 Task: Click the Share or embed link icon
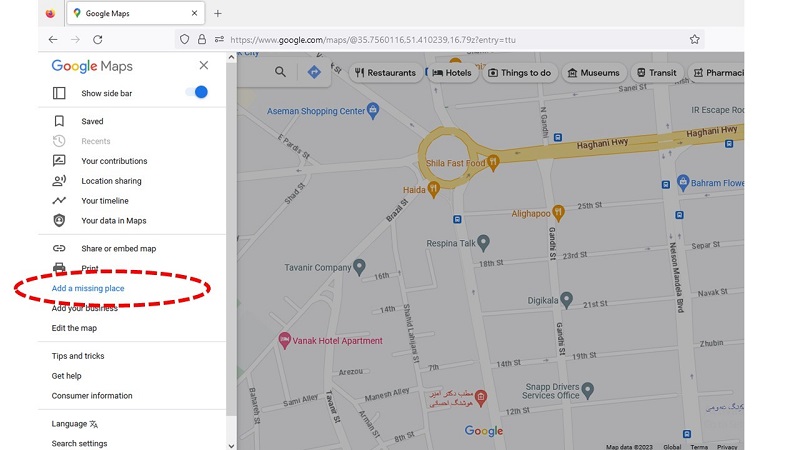tap(59, 248)
